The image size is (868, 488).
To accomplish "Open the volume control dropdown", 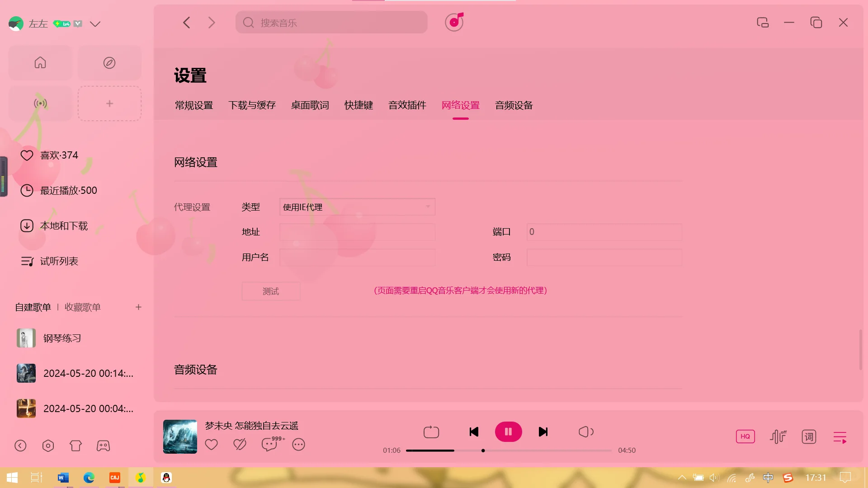I will [x=586, y=432].
